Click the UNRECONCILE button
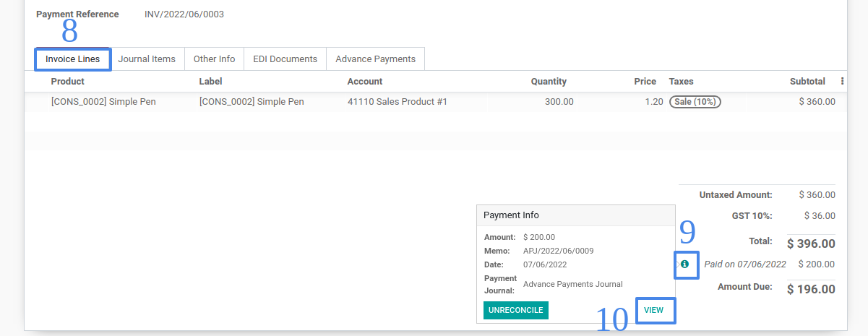The width and height of the screenshot is (868, 336). click(516, 310)
